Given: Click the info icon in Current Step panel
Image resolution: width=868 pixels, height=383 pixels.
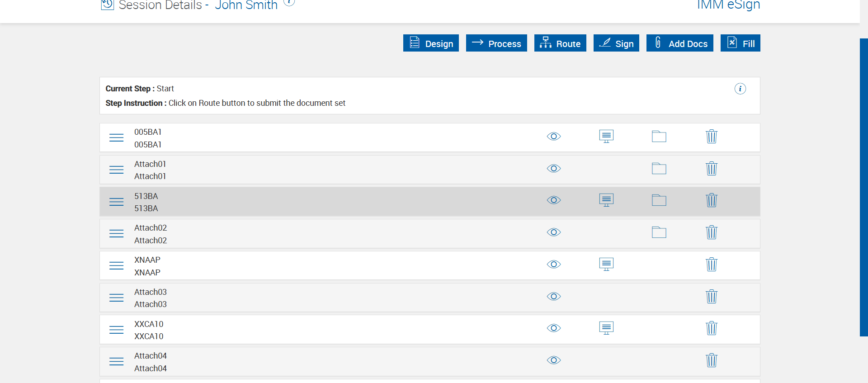Looking at the screenshot, I should [x=740, y=89].
